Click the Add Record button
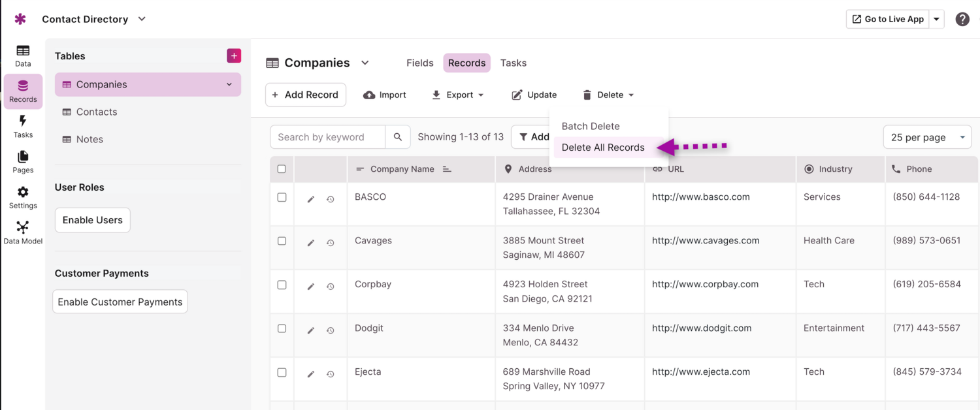 pyautogui.click(x=305, y=95)
